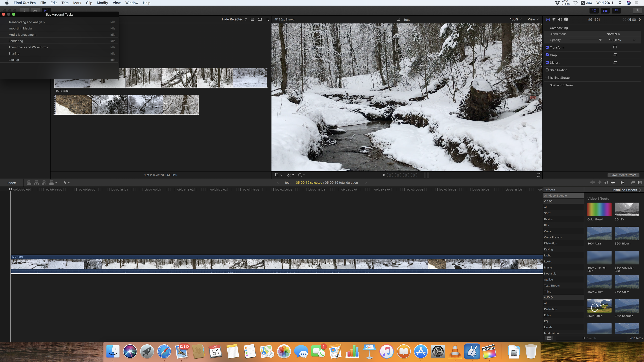This screenshot has width=644, height=362.
Task: Toggle timeline snapping icon
Action: coord(613,182)
